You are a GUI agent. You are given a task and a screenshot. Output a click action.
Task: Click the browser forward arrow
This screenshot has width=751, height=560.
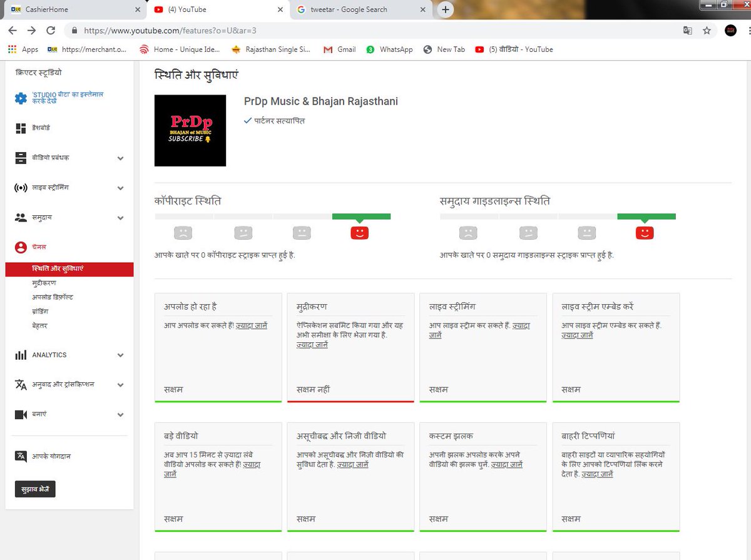tap(31, 30)
